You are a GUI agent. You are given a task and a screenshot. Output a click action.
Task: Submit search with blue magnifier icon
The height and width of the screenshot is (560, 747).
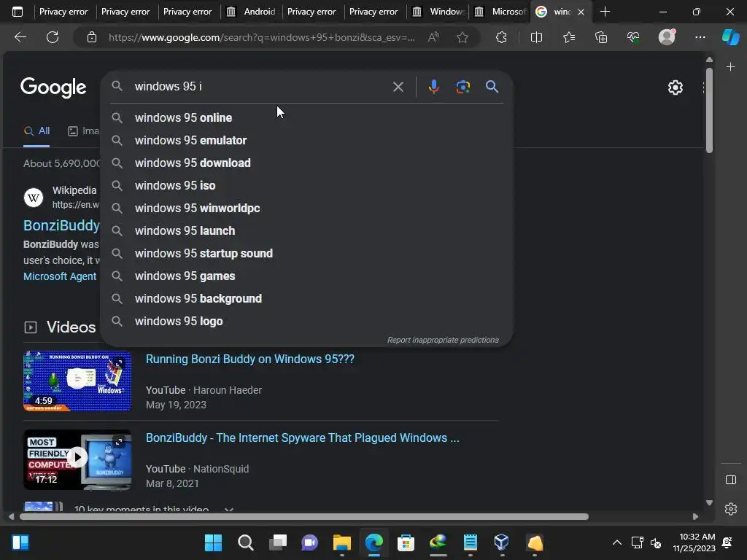point(492,87)
